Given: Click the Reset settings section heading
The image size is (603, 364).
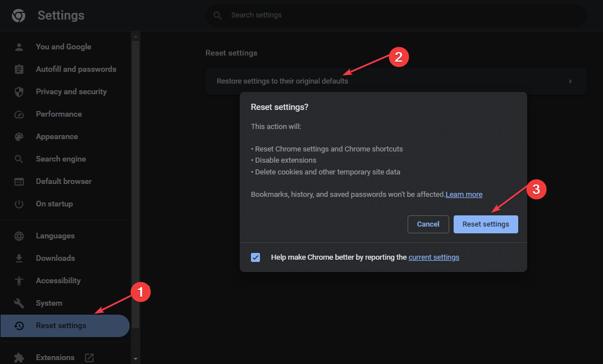Looking at the screenshot, I should (231, 53).
